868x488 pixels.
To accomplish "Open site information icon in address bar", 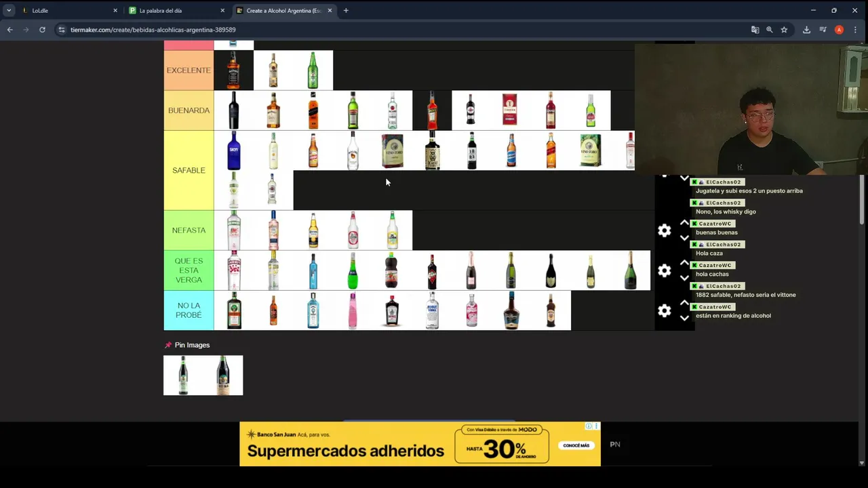I will (x=61, y=30).
